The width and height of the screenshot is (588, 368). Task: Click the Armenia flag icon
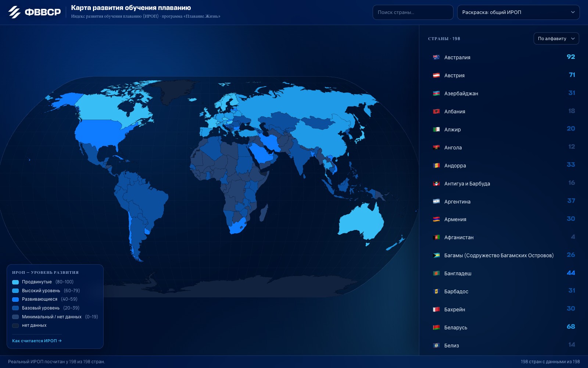436,219
